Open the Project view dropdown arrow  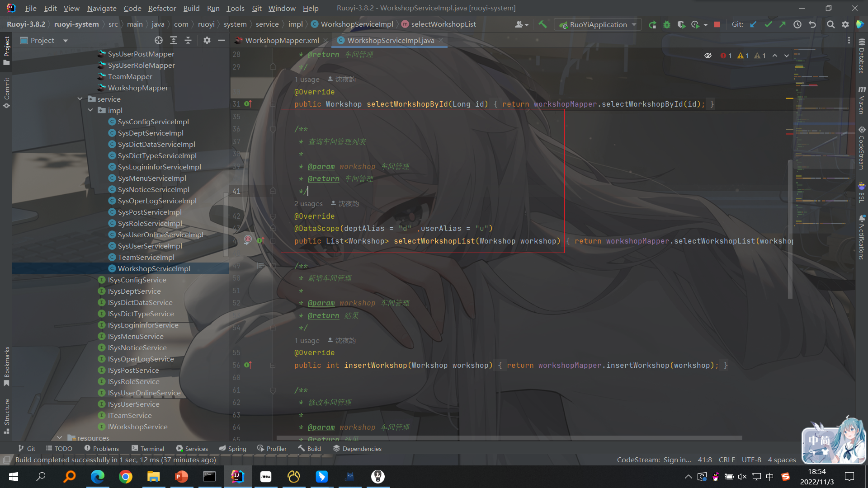[66, 41]
